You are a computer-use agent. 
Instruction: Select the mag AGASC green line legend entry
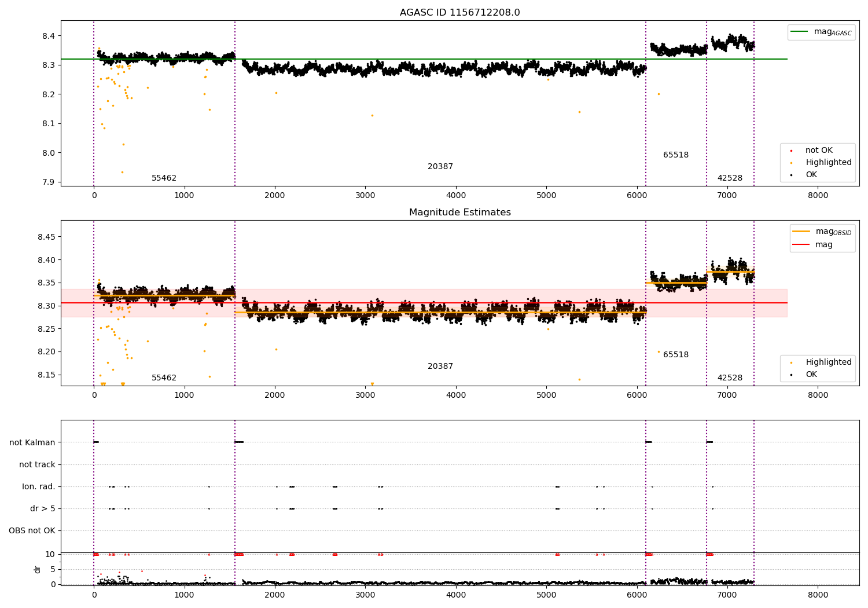coord(821,32)
